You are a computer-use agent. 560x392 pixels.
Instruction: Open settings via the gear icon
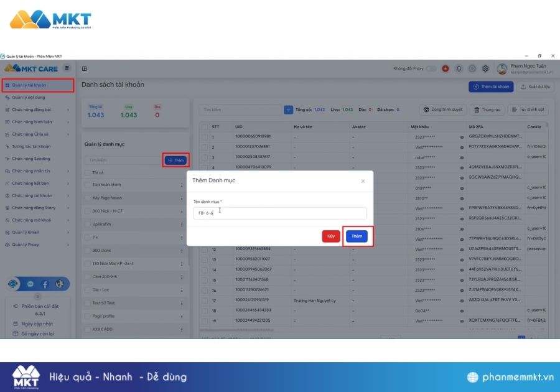click(485, 68)
